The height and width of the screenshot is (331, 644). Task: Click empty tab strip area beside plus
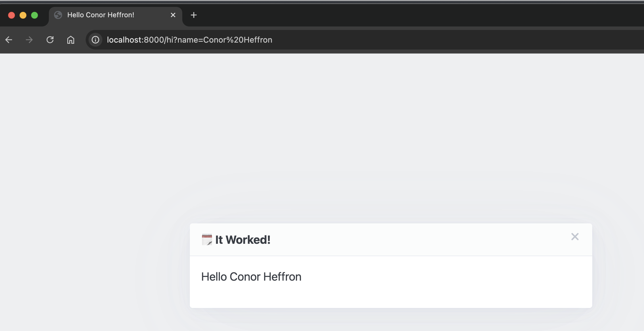click(x=402, y=15)
